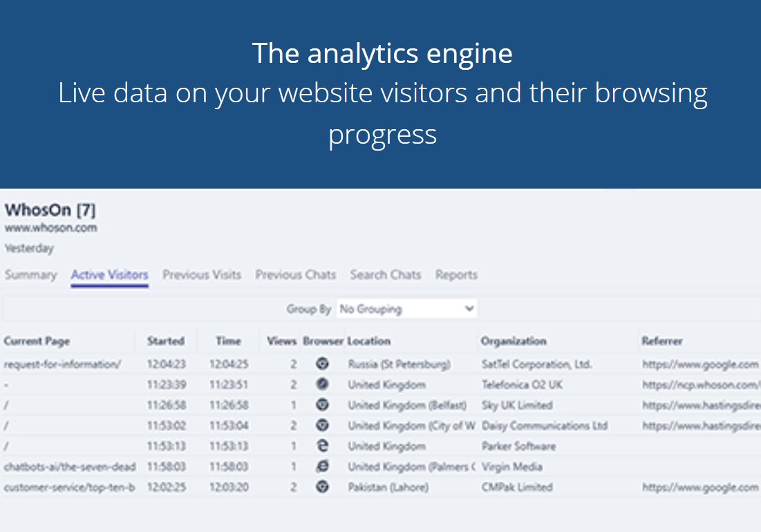Click Internet Explorer icon in Virgin Media row
The width and height of the screenshot is (761, 532).
click(322, 467)
